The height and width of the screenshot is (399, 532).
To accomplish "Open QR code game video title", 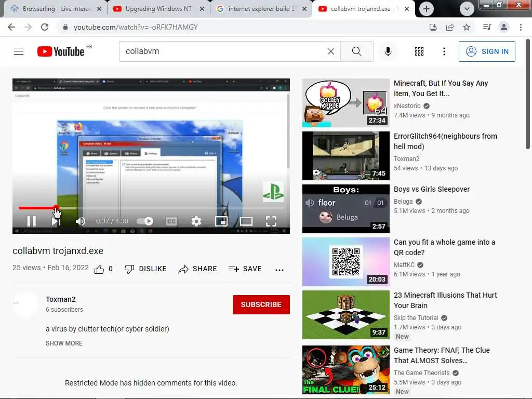I will tap(445, 247).
